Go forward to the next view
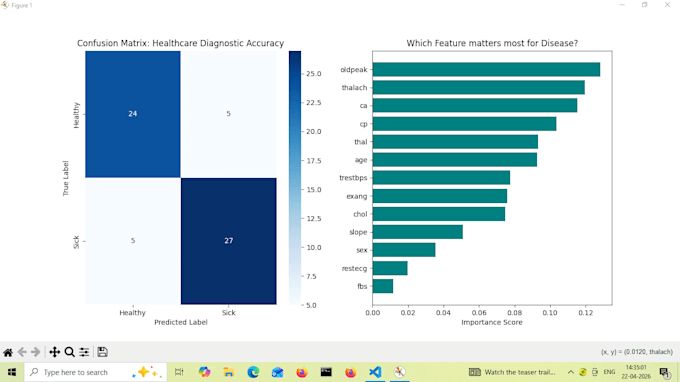 tap(36, 352)
